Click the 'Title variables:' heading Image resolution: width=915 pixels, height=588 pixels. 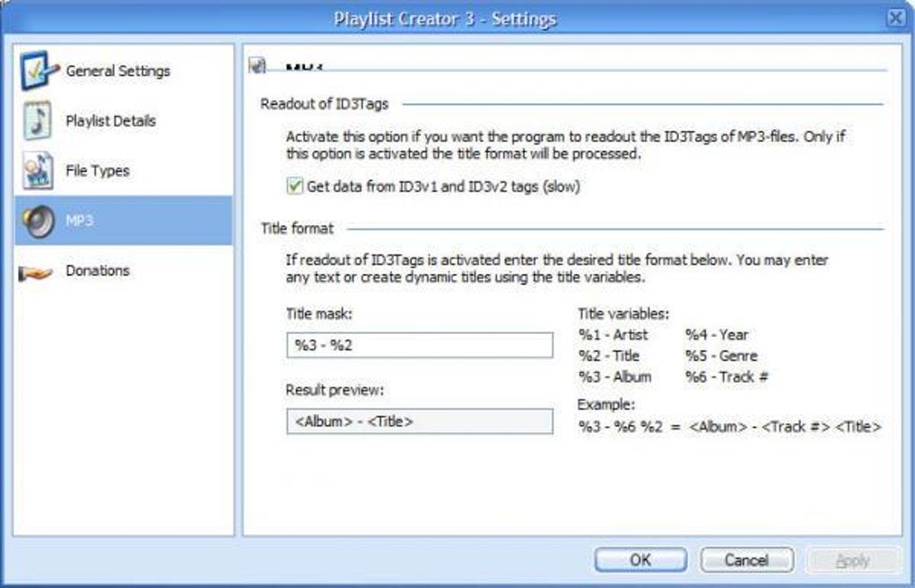click(x=623, y=314)
